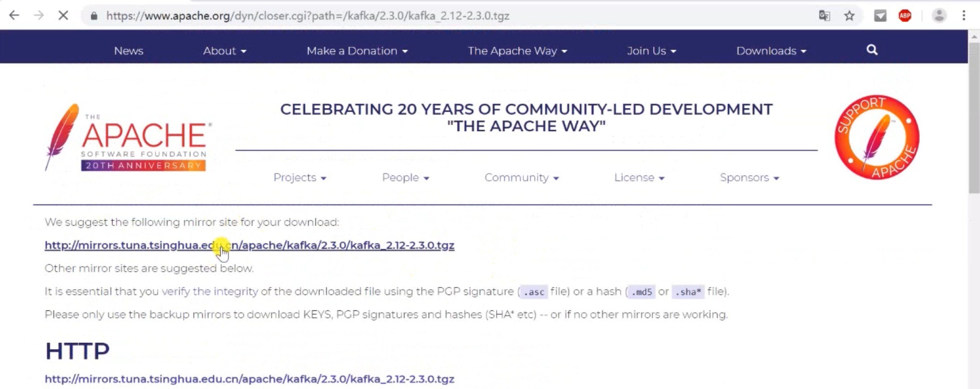Open the verify the integrity link

210,291
